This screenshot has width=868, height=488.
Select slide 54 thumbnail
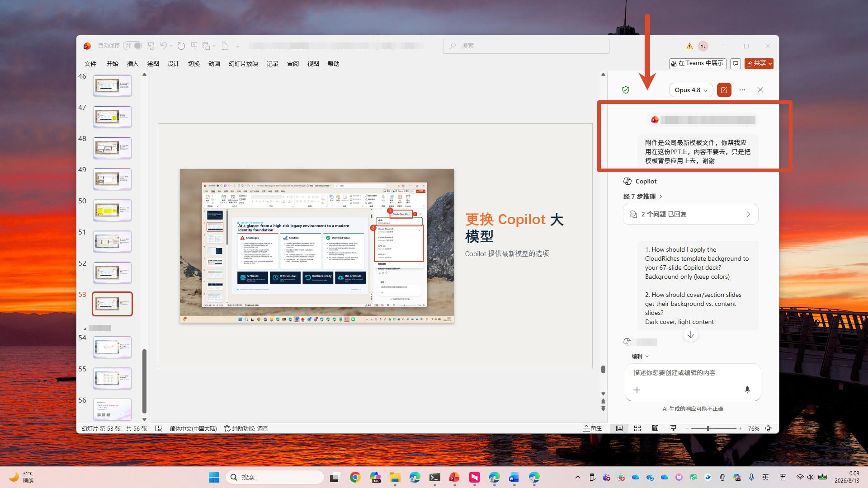coord(112,347)
